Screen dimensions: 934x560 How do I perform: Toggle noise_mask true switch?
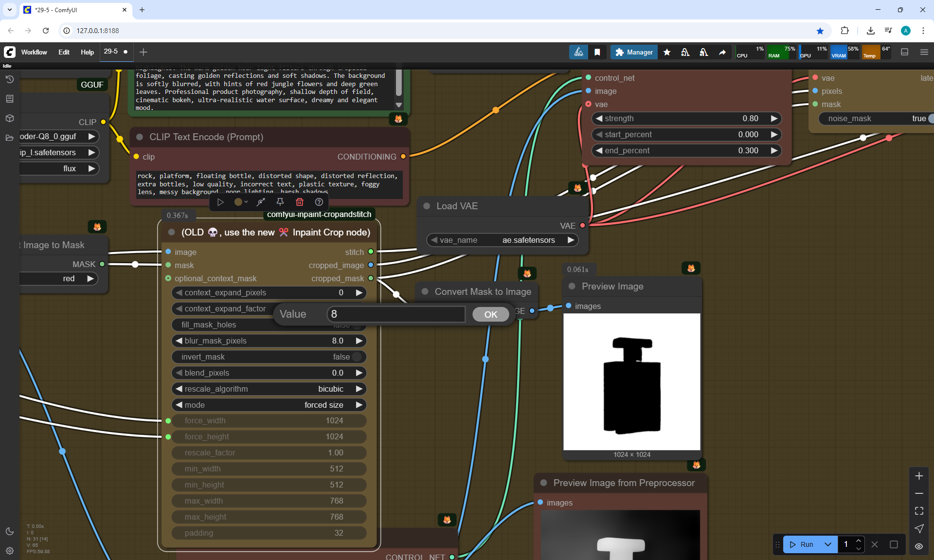click(x=930, y=118)
